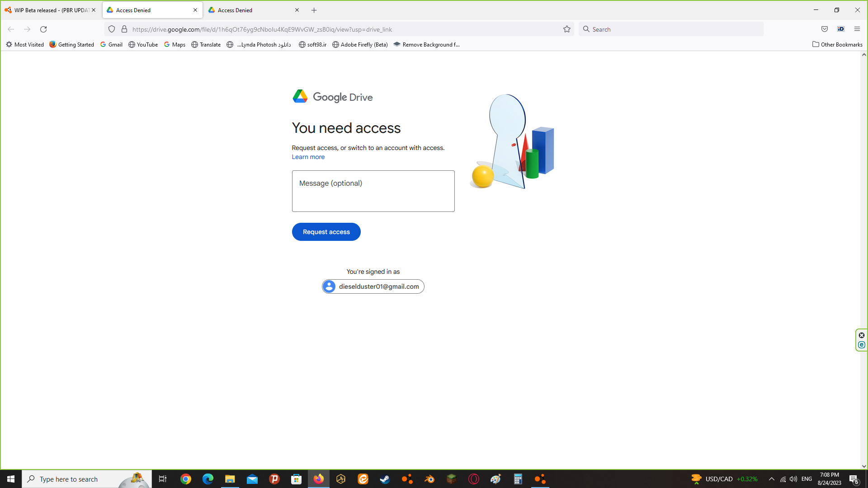The image size is (868, 488).
Task: Open Microsoft Store from the taskbar
Action: 297,479
